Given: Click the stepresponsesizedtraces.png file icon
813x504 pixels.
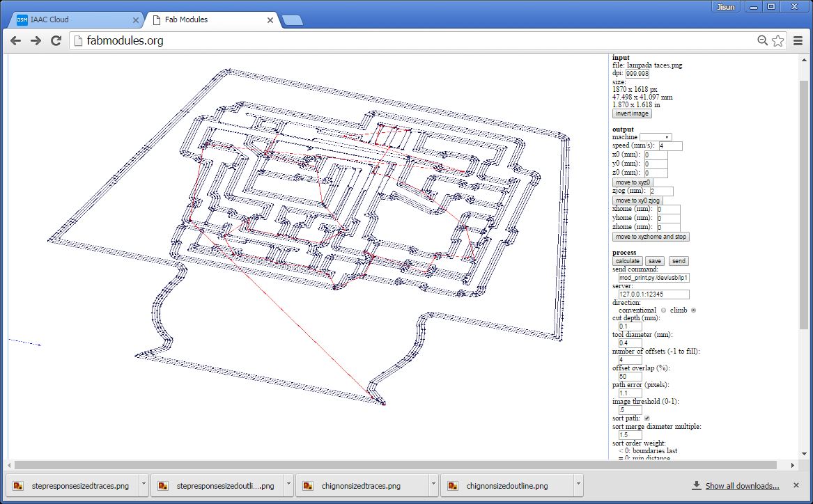Looking at the screenshot, I should tap(18, 486).
